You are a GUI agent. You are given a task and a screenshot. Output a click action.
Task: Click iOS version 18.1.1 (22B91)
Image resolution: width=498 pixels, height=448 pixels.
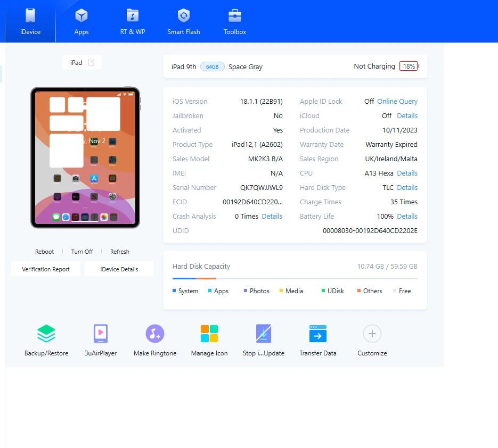click(x=261, y=101)
